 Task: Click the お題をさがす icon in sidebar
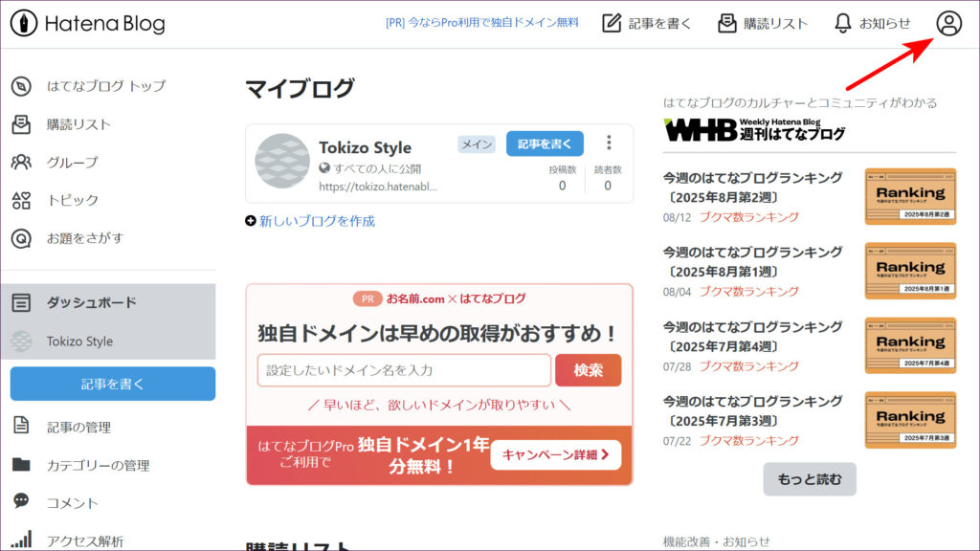21,238
